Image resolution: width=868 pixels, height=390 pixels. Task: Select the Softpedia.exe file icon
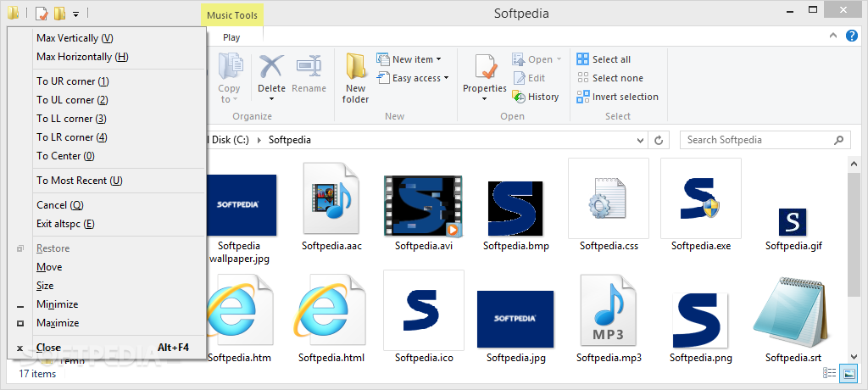[700, 199]
